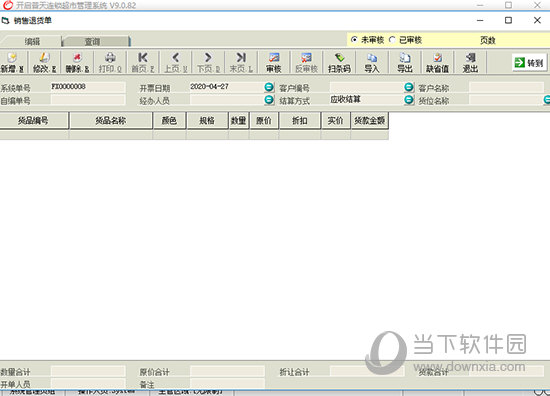Click the 原价合计 total field
Screen dimensions: 550x396
[227, 371]
